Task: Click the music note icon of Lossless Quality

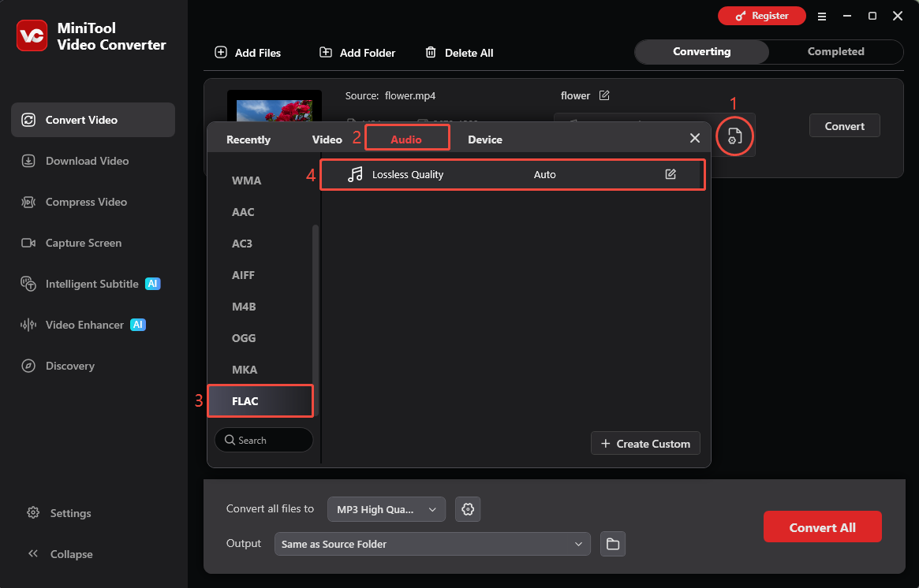Action: 355,174
